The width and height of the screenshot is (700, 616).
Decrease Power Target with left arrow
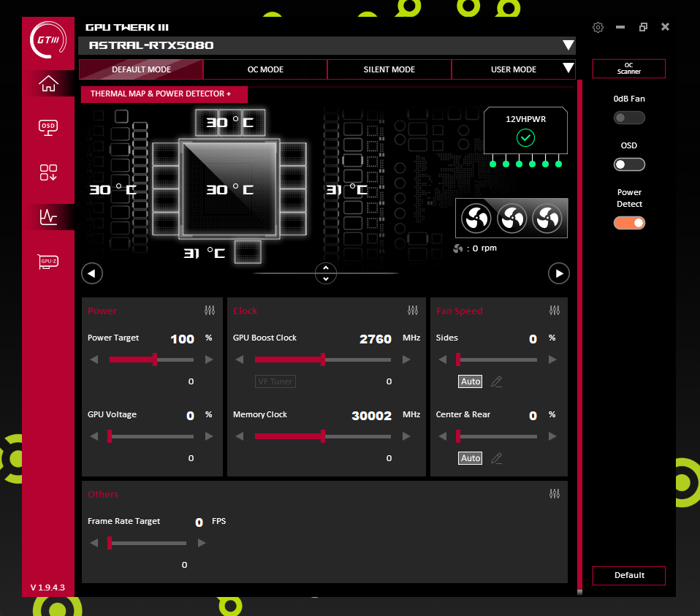tap(94, 360)
